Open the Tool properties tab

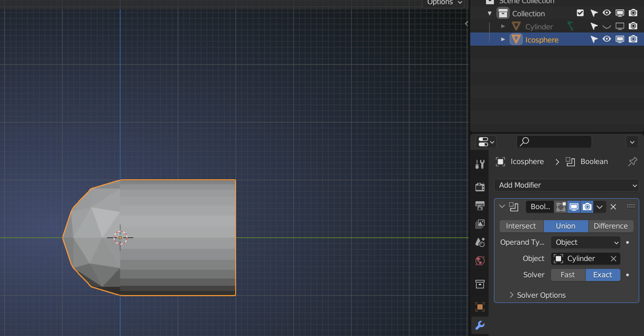480,165
